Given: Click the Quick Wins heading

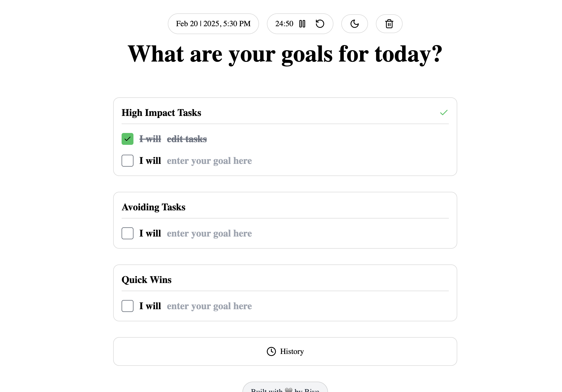Looking at the screenshot, I should point(147,280).
